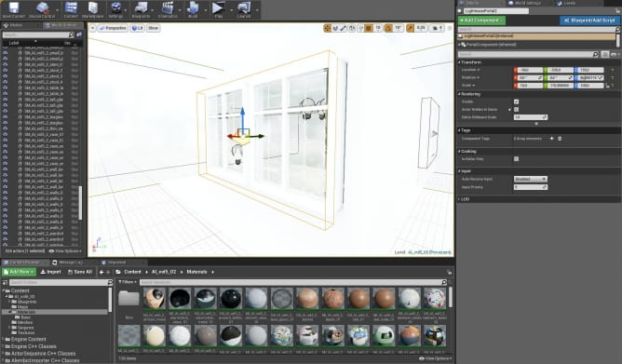Click the surface snapping viewport icon
The image size is (622, 364).
[360, 28]
